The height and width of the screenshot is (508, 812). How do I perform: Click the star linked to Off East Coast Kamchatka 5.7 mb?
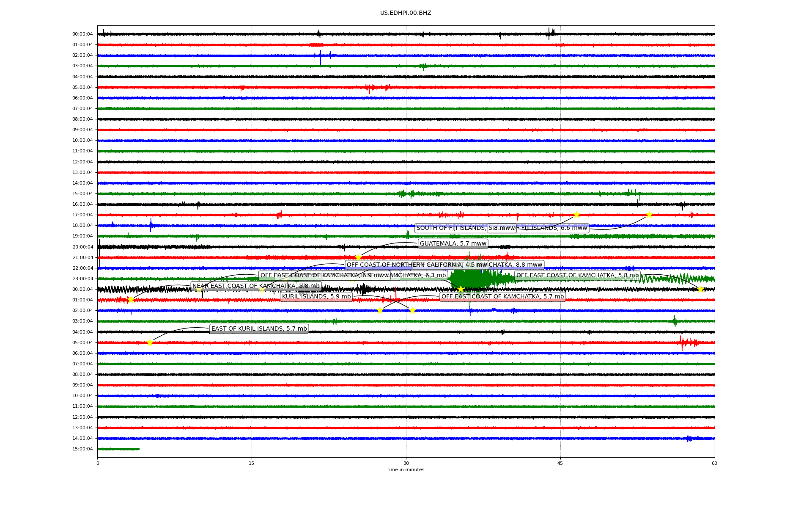click(380, 310)
